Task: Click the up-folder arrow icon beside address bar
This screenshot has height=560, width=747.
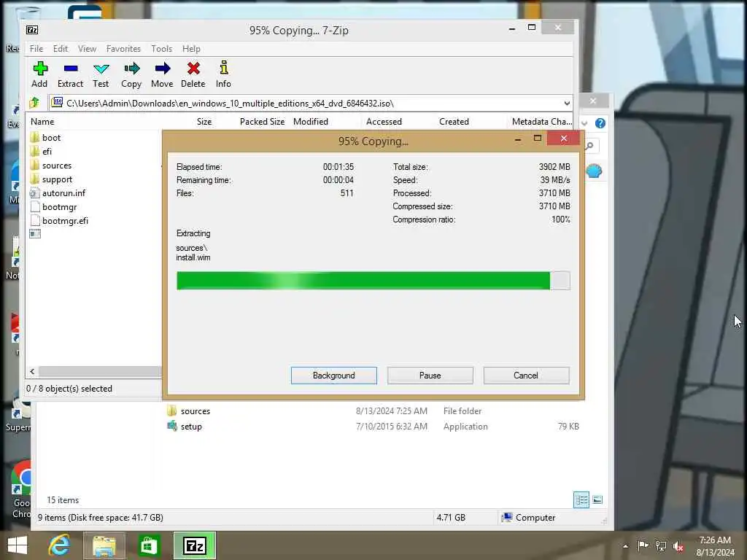Action: [x=34, y=103]
